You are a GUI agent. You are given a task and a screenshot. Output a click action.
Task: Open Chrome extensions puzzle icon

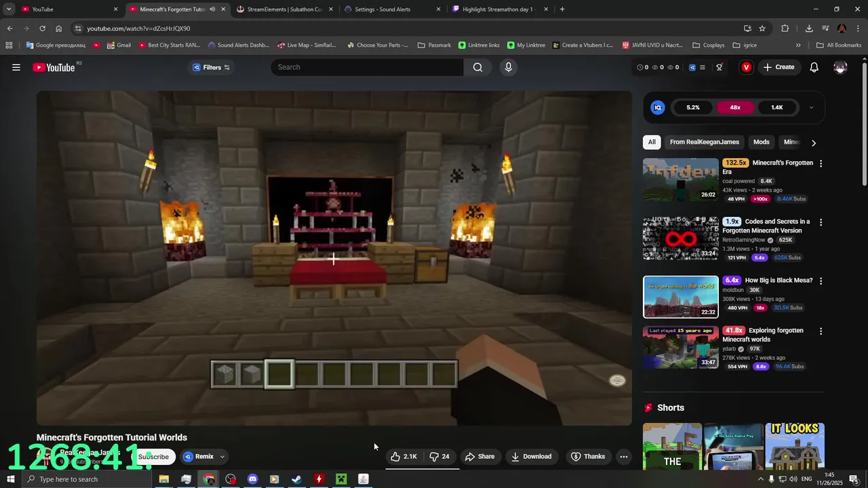[x=785, y=28]
